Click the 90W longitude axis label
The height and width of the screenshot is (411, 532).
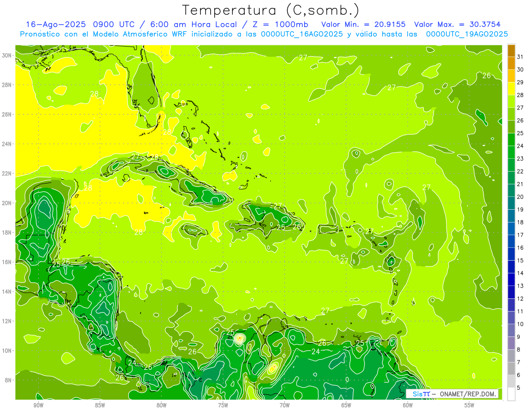point(38,405)
